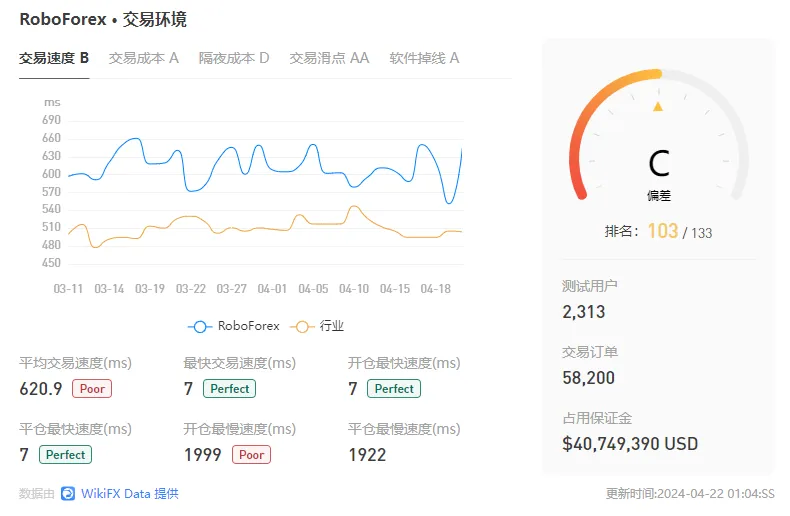Image resolution: width=790 pixels, height=516 pixels.
Task: Click the 450 label on y-axis
Action: tap(51, 263)
